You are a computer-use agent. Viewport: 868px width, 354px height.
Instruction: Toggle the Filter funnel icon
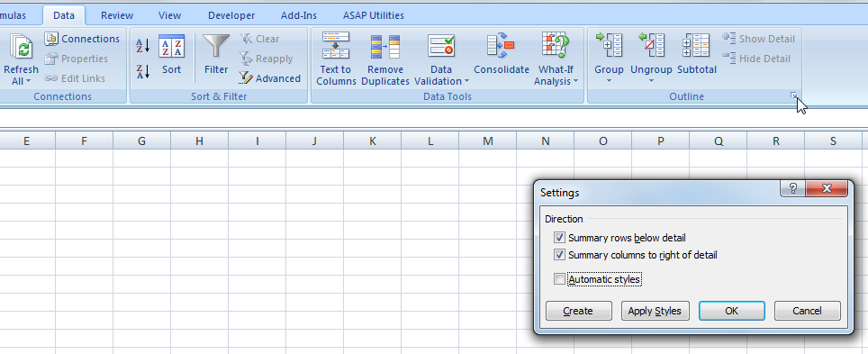coord(216,46)
